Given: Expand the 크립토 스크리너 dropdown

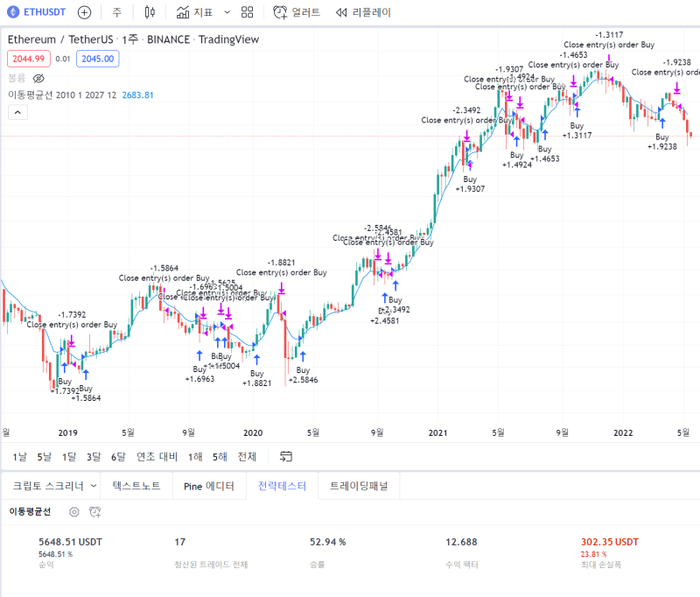Looking at the screenshot, I should [x=54, y=486].
